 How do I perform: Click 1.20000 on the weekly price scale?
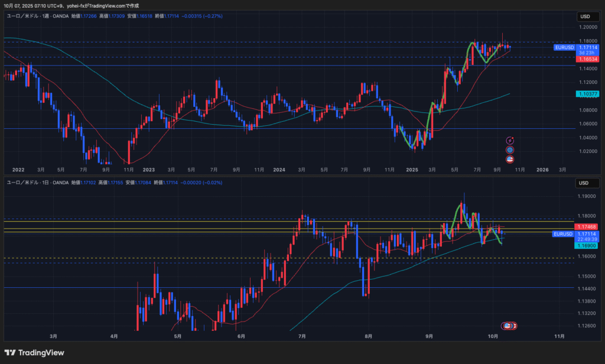pos(587,27)
